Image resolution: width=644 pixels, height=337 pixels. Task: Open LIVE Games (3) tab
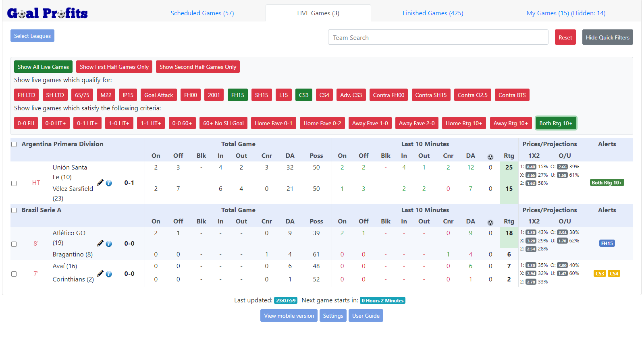(318, 13)
